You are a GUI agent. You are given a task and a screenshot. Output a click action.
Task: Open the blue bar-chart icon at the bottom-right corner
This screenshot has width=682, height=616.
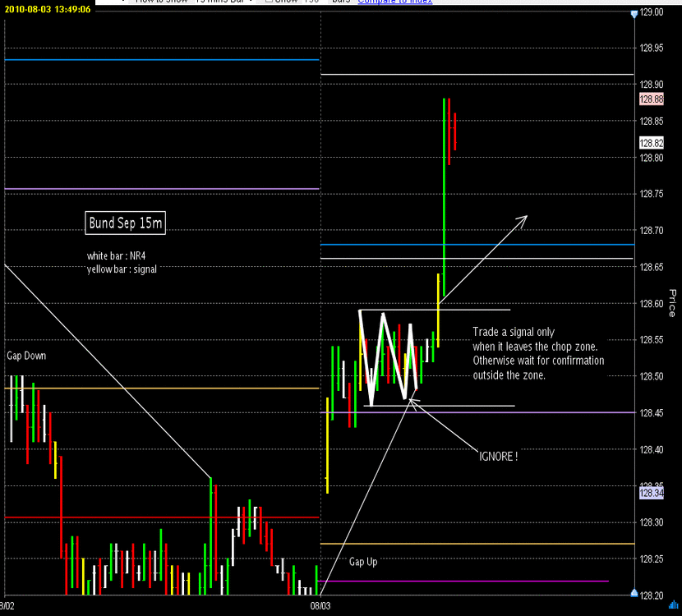(x=674, y=605)
